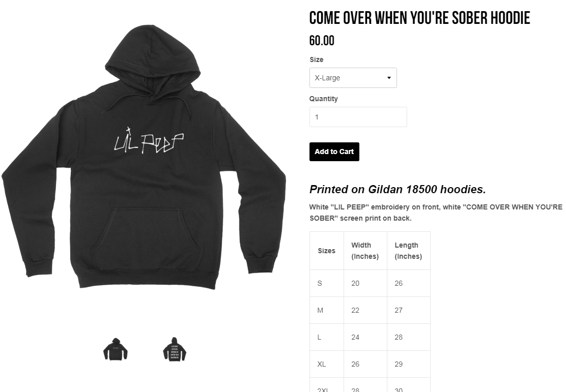
Task: Select the back view hoodie thumbnail
Action: pyautogui.click(x=175, y=349)
